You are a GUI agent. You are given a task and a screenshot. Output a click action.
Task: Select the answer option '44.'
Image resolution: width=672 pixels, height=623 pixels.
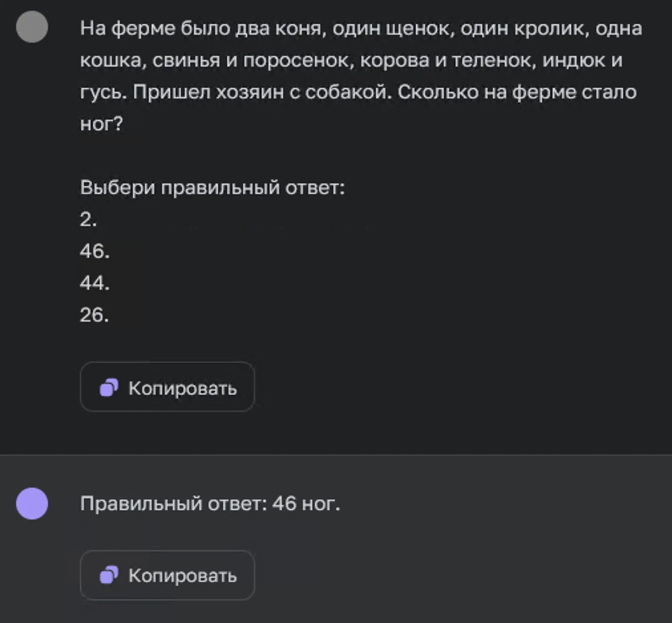tap(93, 283)
